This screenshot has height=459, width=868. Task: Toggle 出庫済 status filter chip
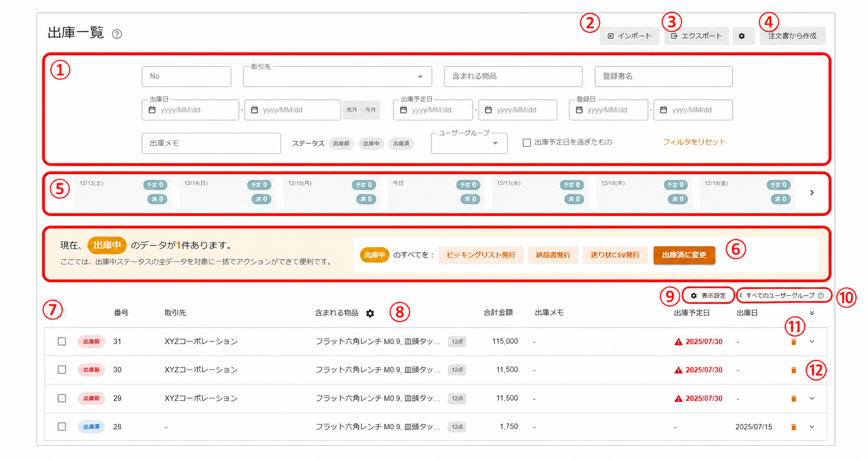coord(401,143)
